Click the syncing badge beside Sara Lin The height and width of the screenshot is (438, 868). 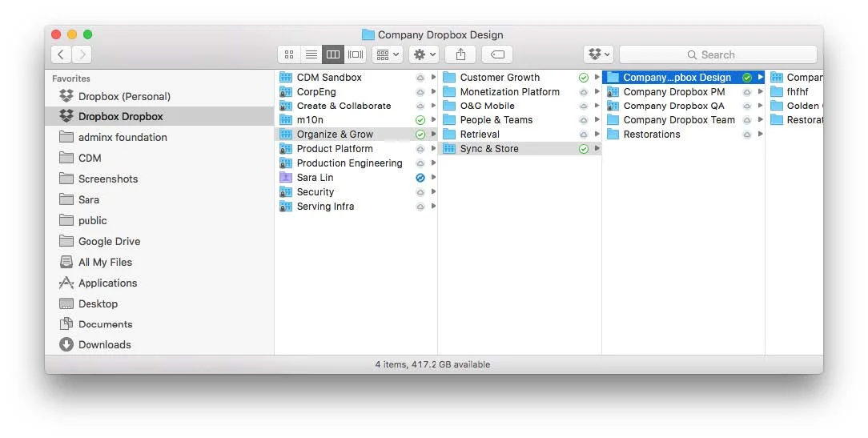420,178
